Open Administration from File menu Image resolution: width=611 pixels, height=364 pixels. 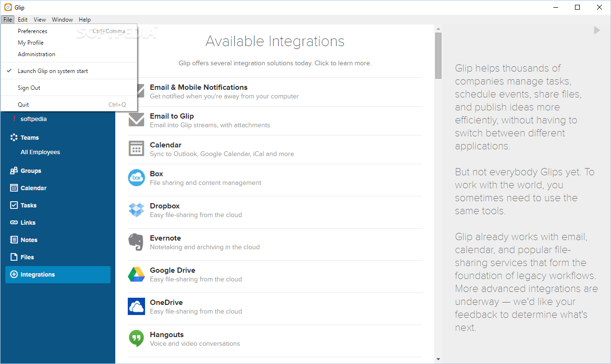click(x=69, y=54)
